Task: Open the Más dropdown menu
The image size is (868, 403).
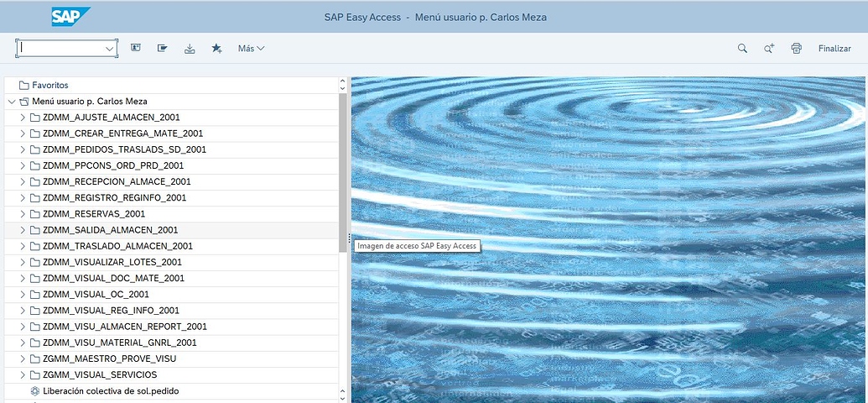Action: 252,48
